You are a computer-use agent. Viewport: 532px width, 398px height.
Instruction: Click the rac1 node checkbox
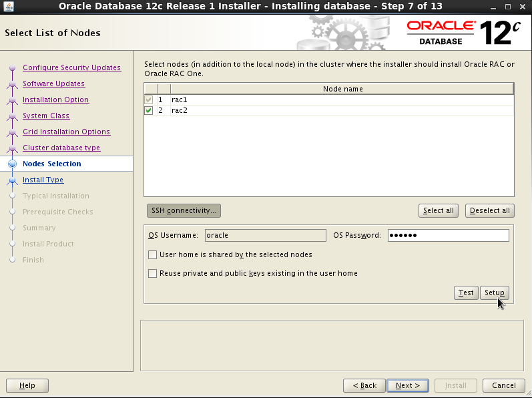point(149,99)
